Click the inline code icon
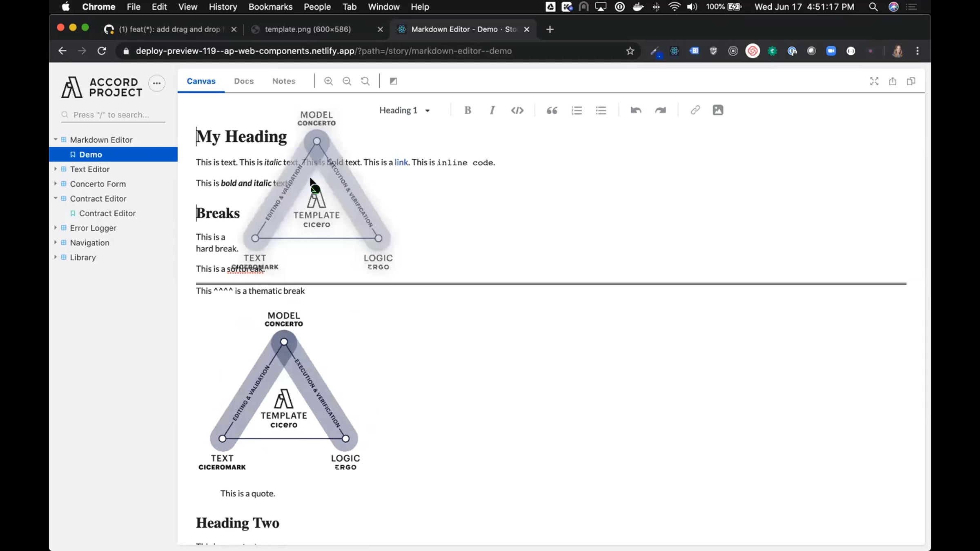Viewport: 980px width, 551px height. point(517,110)
